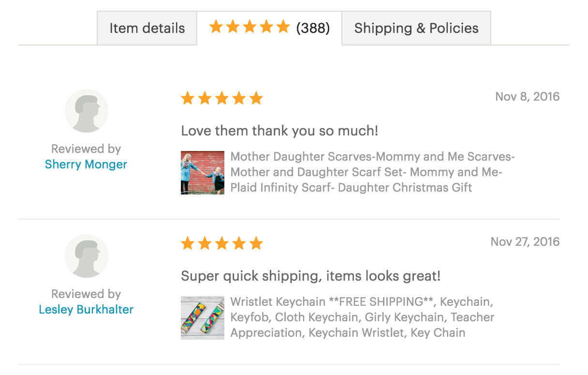588x375 pixels.
Task: Click the review text 'Super quick shipping, items looks great!'
Action: (311, 276)
